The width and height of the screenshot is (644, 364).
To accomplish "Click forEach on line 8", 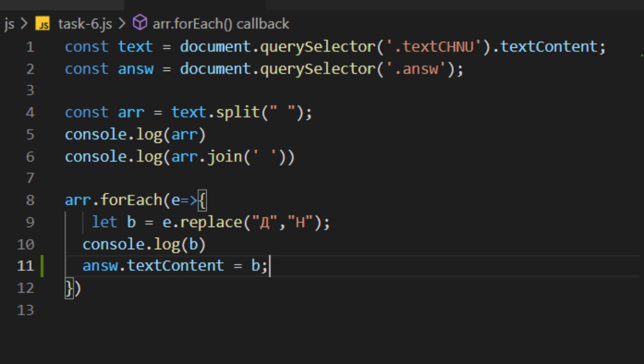I will click(x=131, y=201).
